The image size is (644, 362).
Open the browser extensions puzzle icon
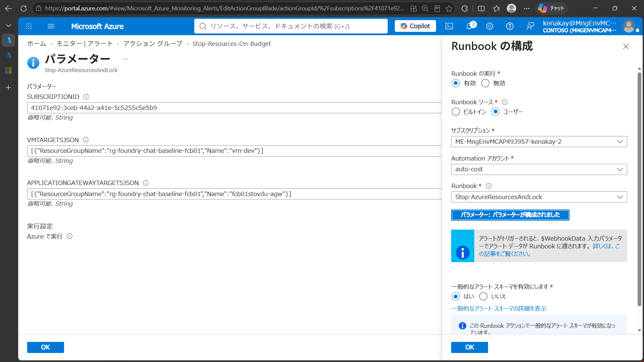(465, 8)
